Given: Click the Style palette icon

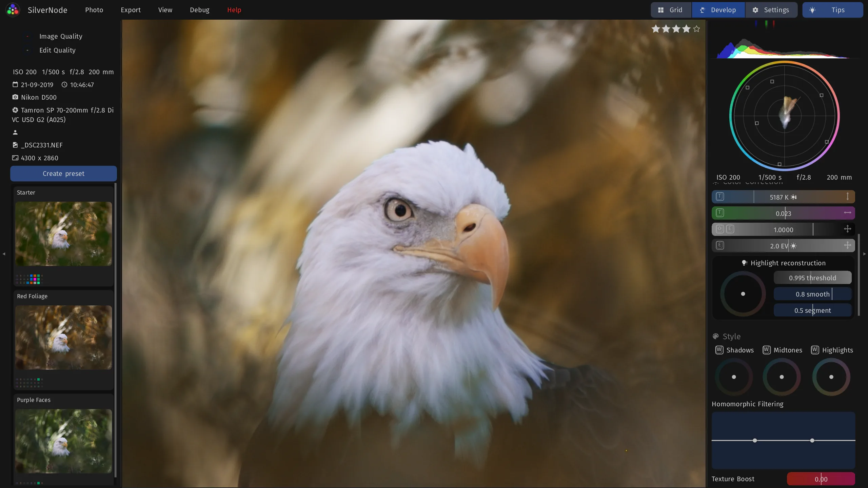Looking at the screenshot, I should pos(716,337).
